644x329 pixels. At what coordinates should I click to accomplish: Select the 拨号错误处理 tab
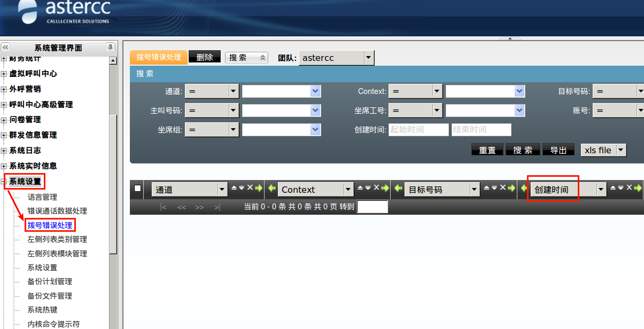pos(159,57)
